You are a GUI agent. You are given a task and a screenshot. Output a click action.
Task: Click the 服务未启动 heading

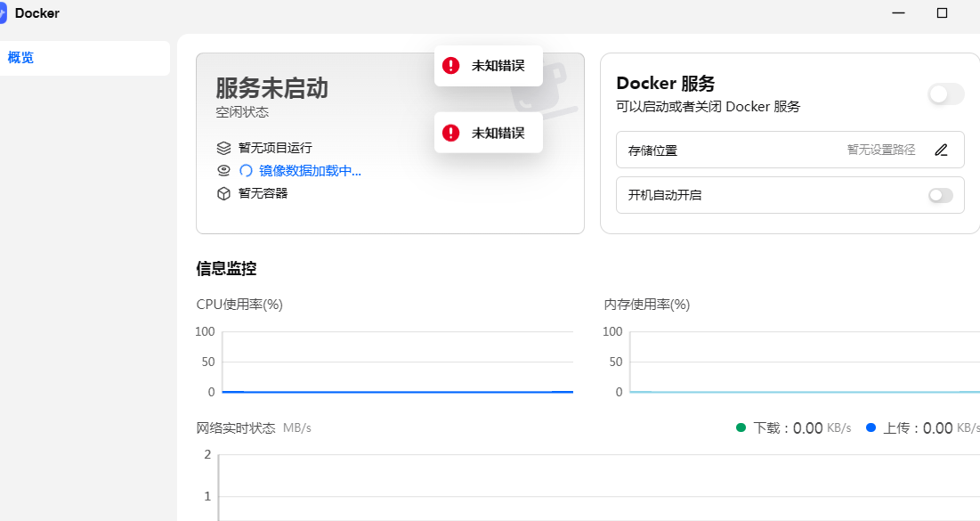[x=271, y=88]
